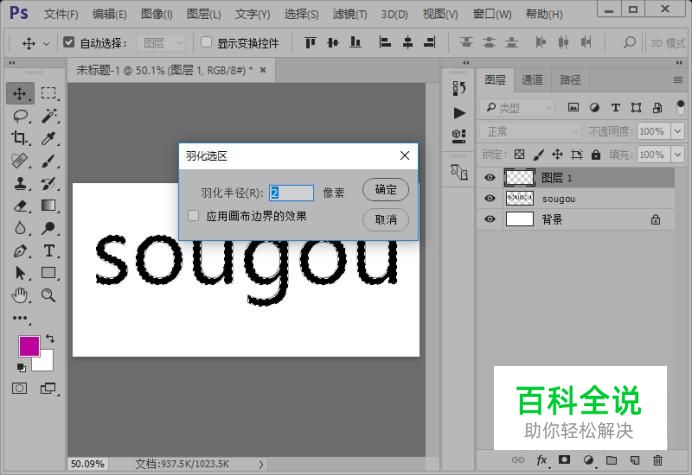
Task: Toggle the layer filter on/off switch
Action: (x=680, y=107)
